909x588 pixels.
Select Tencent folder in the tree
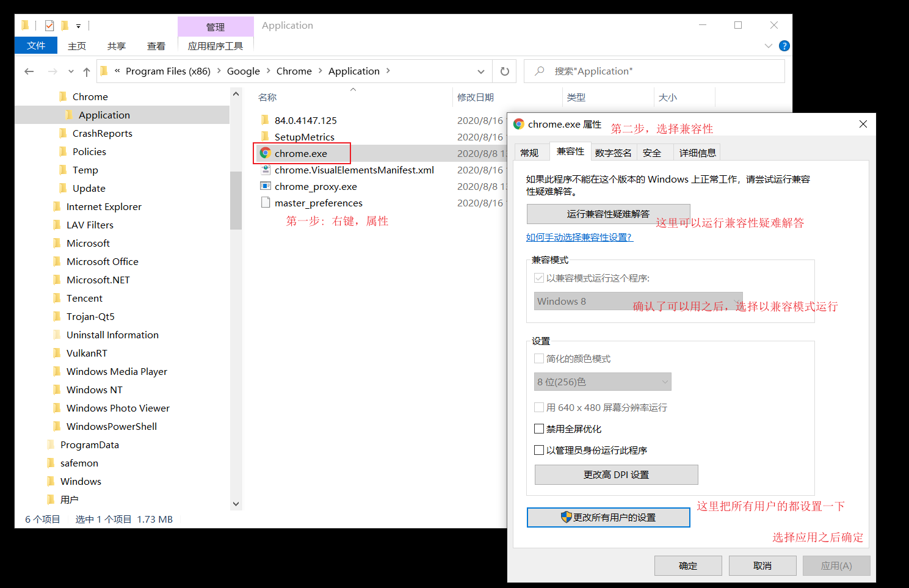click(84, 298)
